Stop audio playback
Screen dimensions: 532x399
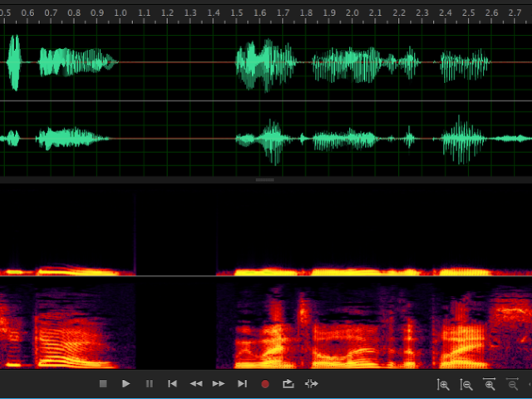[x=103, y=384]
